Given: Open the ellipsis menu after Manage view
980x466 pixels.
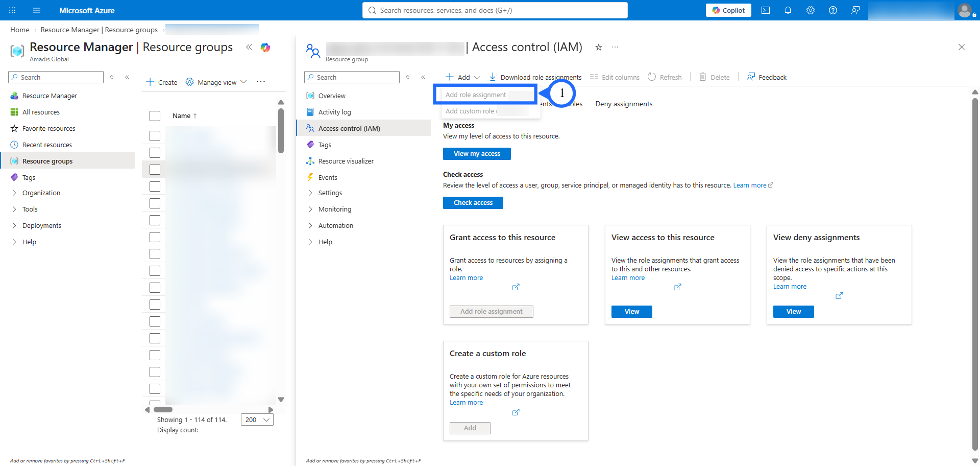Looking at the screenshot, I should pos(261,82).
